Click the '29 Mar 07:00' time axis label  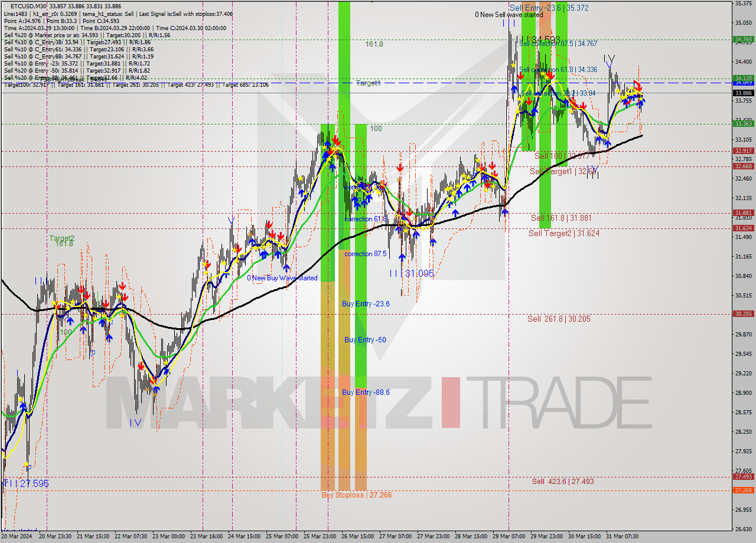point(508,537)
